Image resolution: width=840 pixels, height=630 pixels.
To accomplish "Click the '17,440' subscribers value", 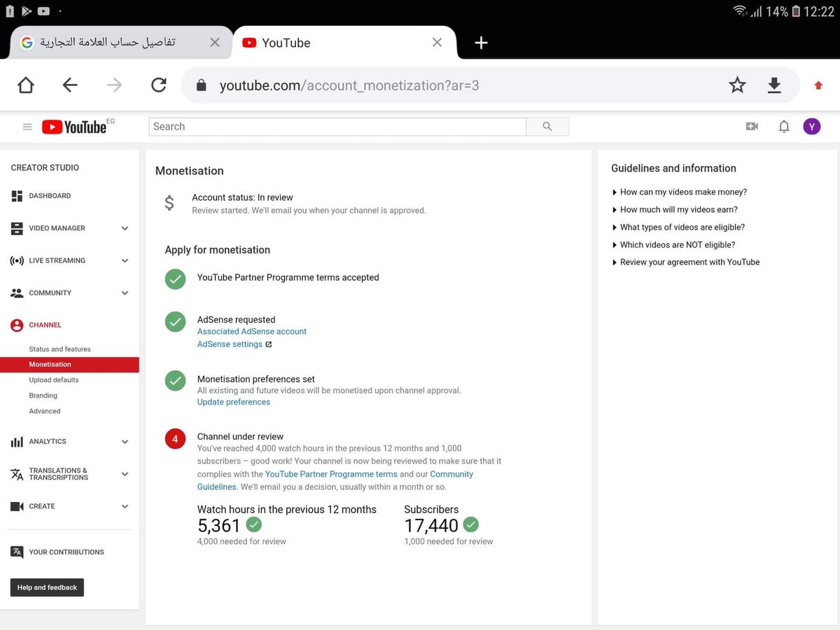I will [x=431, y=526].
